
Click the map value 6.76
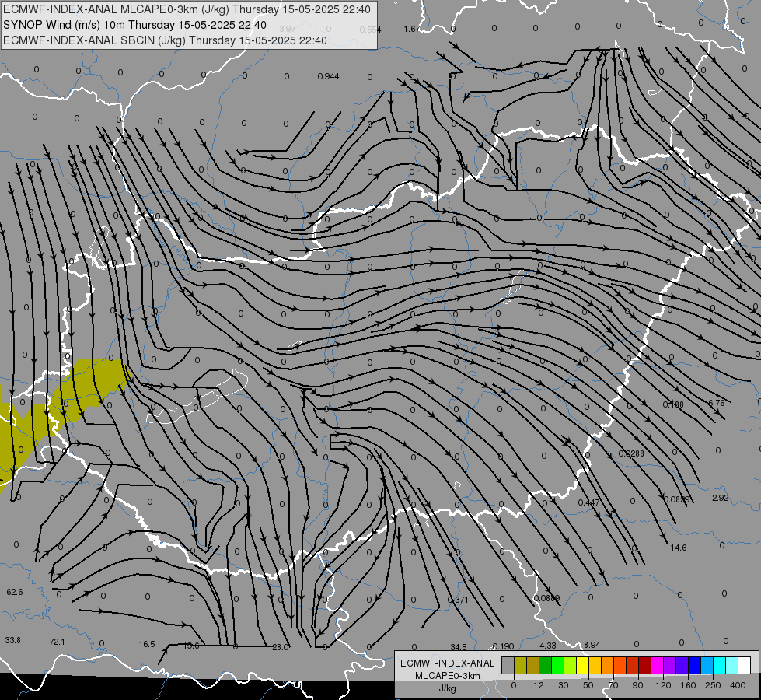click(717, 403)
